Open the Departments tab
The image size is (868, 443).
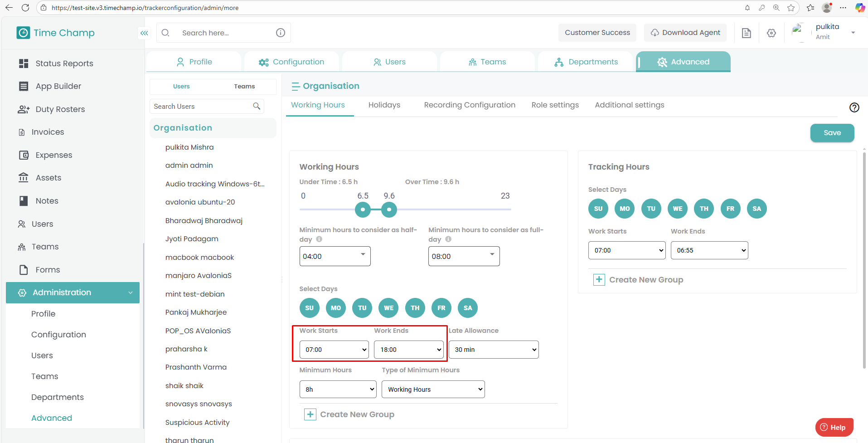586,62
